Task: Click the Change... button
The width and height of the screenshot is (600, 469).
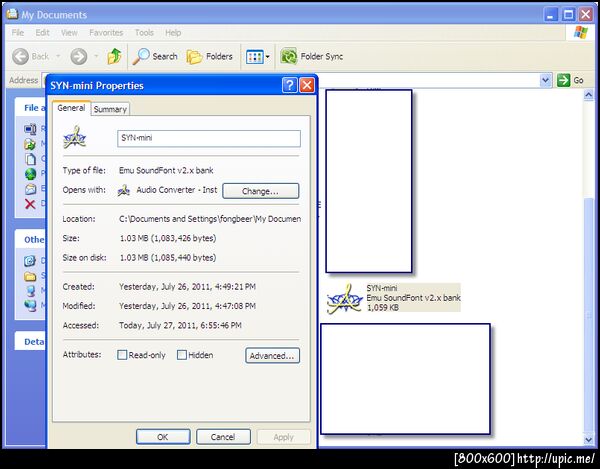Action: point(261,191)
